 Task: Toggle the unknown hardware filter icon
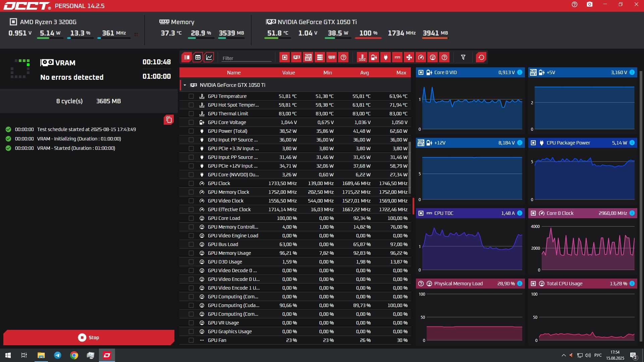pos(343,57)
